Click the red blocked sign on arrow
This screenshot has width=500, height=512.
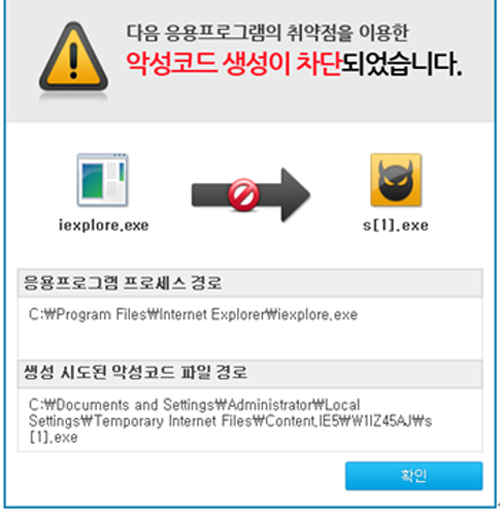(244, 195)
